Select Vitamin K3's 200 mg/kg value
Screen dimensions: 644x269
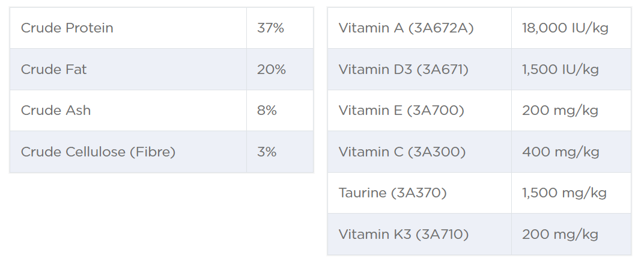pyautogui.click(x=560, y=234)
